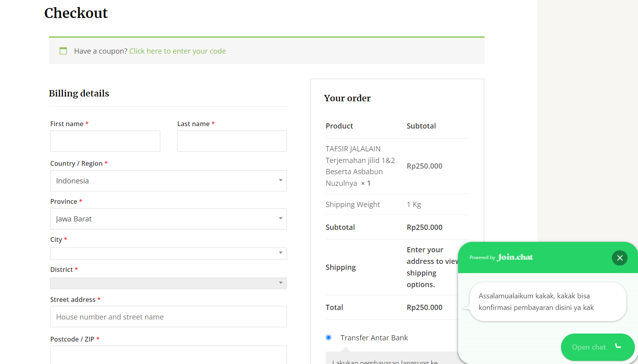This screenshot has width=638, height=364.
Task: Click the 'Click here to enter your code' link
Action: coord(178,51)
